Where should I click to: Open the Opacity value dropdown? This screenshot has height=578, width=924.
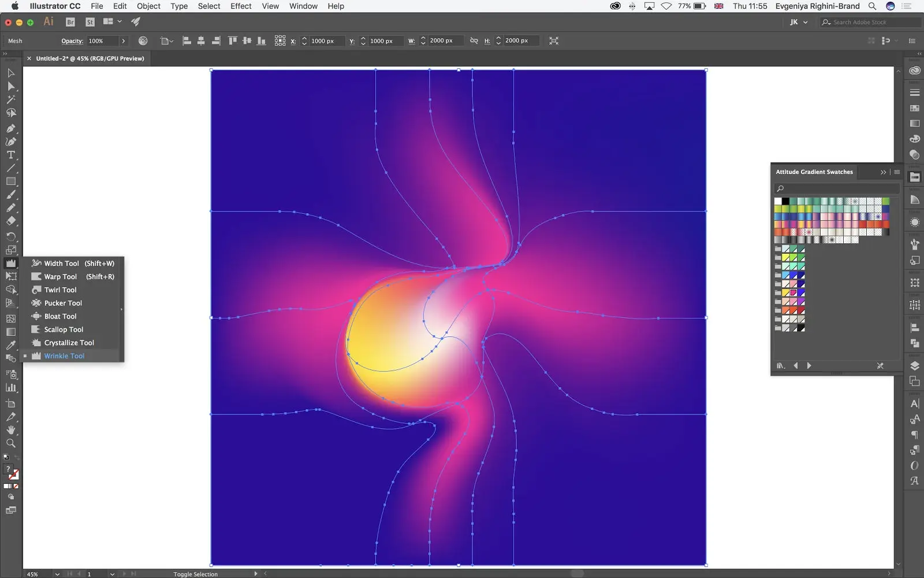124,40
